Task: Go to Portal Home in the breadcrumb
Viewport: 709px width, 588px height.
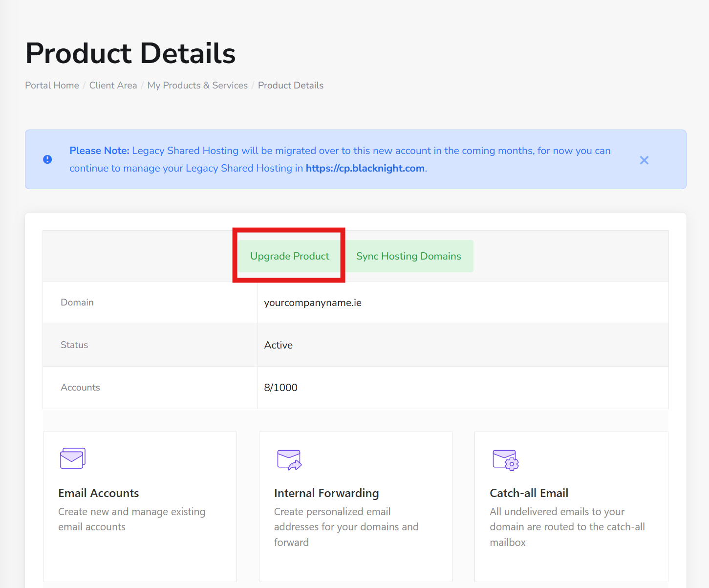Action: click(52, 86)
